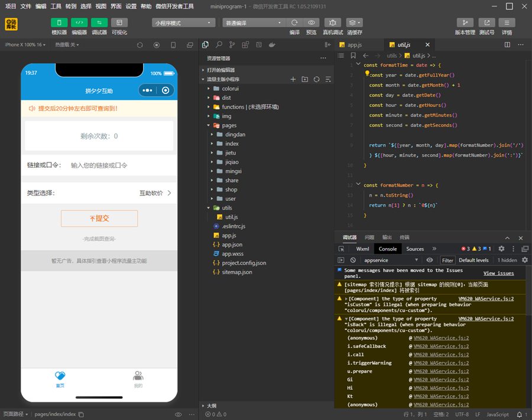Refresh the file explorer tree
Image resolution: width=532 pixels, height=420 pixels.
[x=317, y=79]
